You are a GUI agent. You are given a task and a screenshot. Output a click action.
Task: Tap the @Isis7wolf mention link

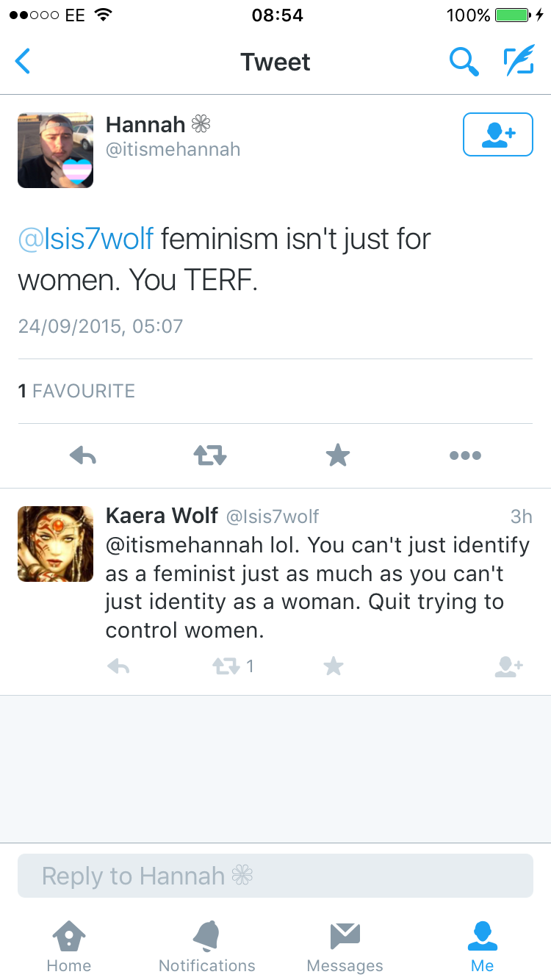coord(86,239)
